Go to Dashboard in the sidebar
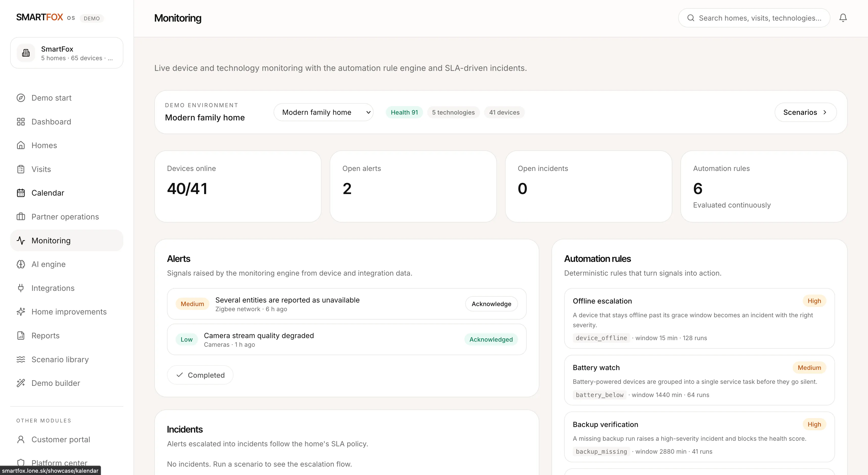Screen dimensions: 868x475 pos(67,122)
